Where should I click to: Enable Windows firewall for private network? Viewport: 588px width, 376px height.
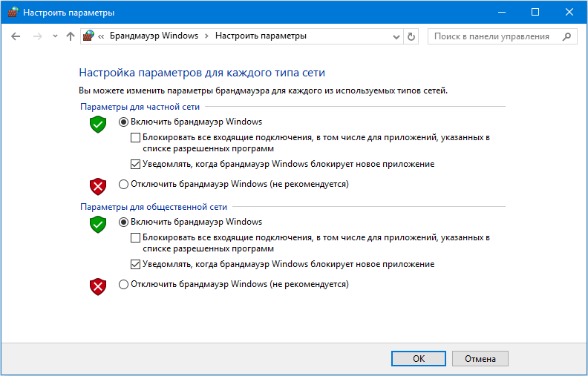[124, 122]
